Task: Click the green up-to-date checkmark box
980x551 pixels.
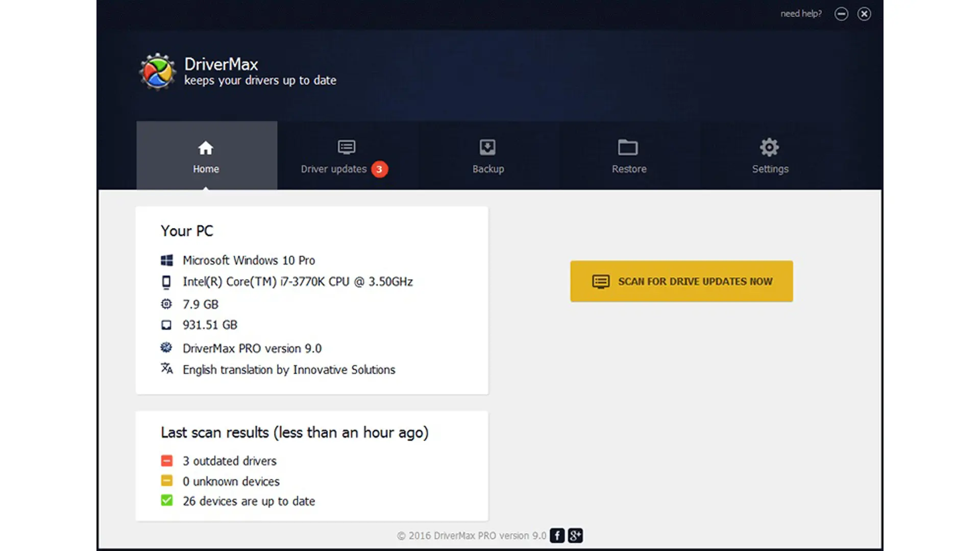Action: [x=166, y=500]
